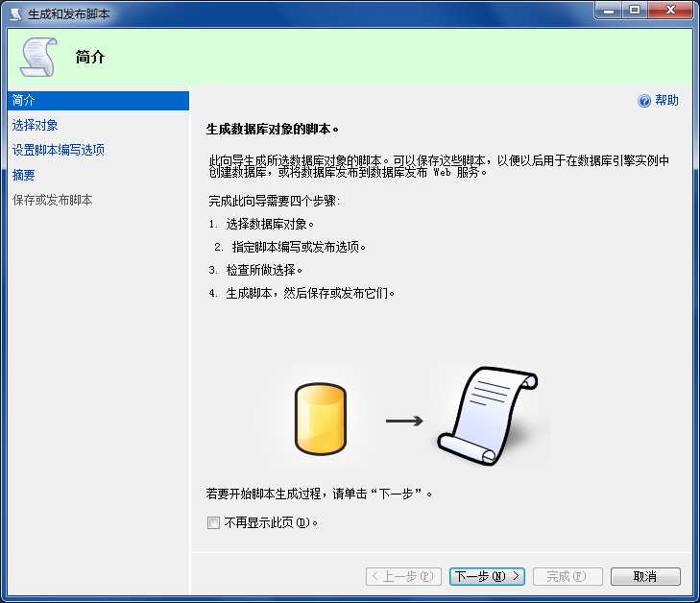Click step text 生成脚本，然后保存或发布它们
The height and width of the screenshot is (603, 700).
pos(310,293)
